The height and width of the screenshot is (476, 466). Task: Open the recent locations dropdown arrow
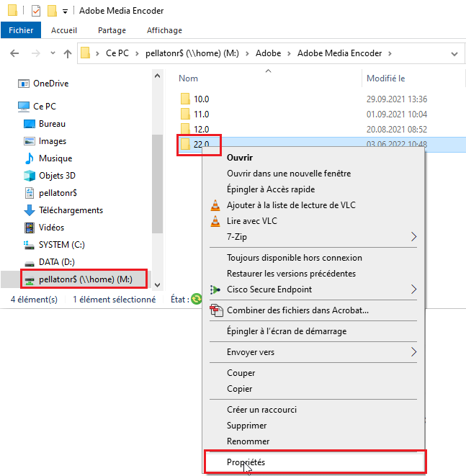(x=53, y=53)
